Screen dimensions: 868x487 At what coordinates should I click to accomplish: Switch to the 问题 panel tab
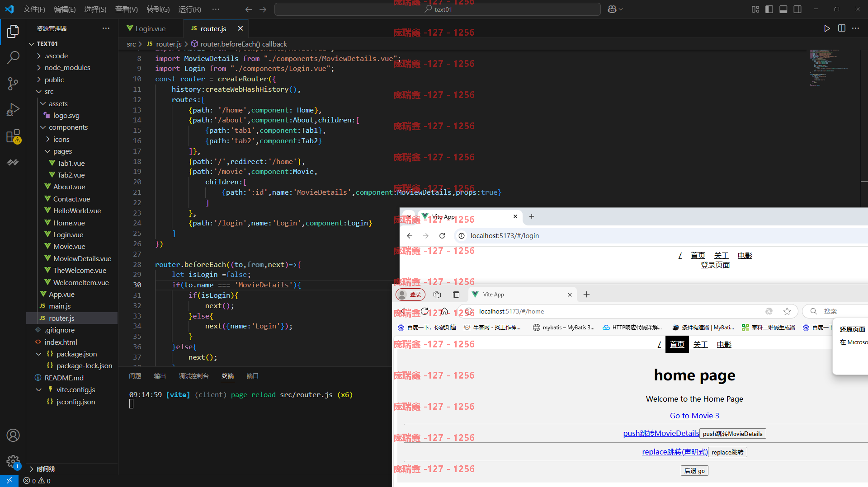[135, 376]
